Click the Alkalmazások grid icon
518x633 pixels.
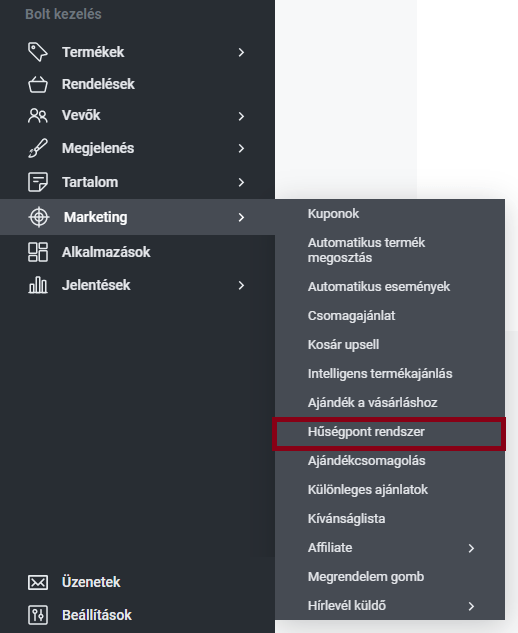pyautogui.click(x=38, y=252)
